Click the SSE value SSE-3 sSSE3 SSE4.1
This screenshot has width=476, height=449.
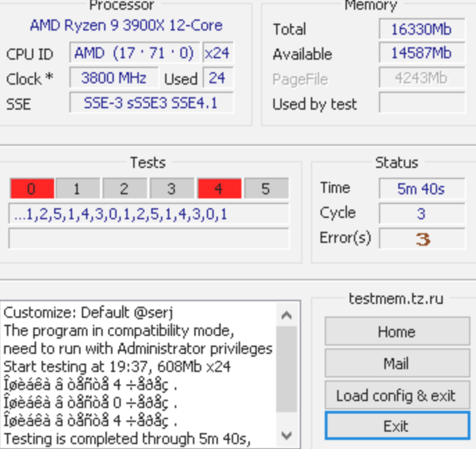coord(151,103)
